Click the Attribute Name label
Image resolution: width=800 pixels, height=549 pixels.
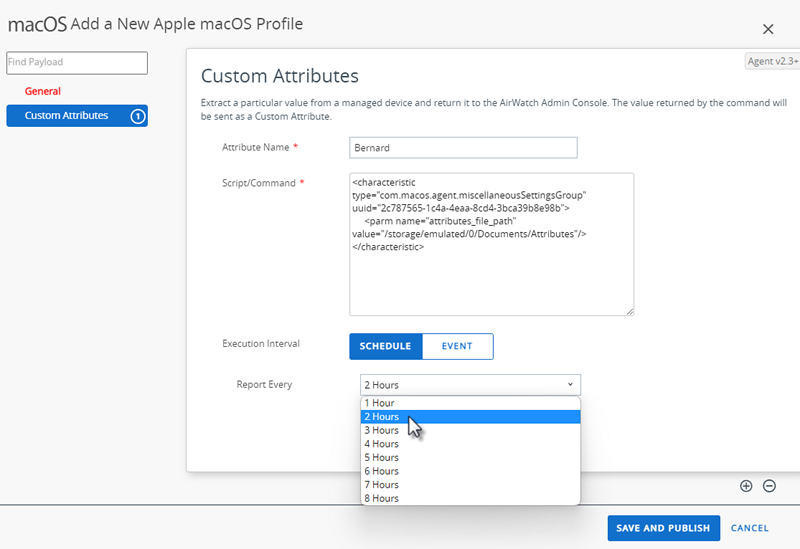256,147
